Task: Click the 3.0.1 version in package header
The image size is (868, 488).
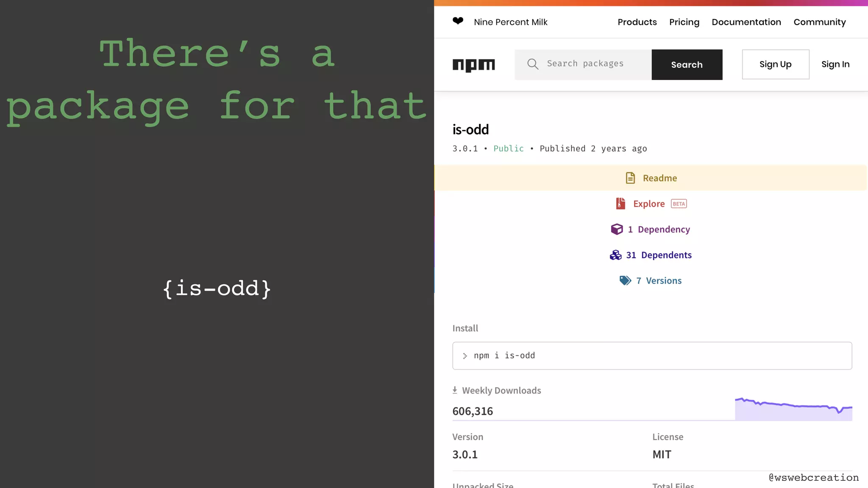Action: tap(465, 149)
